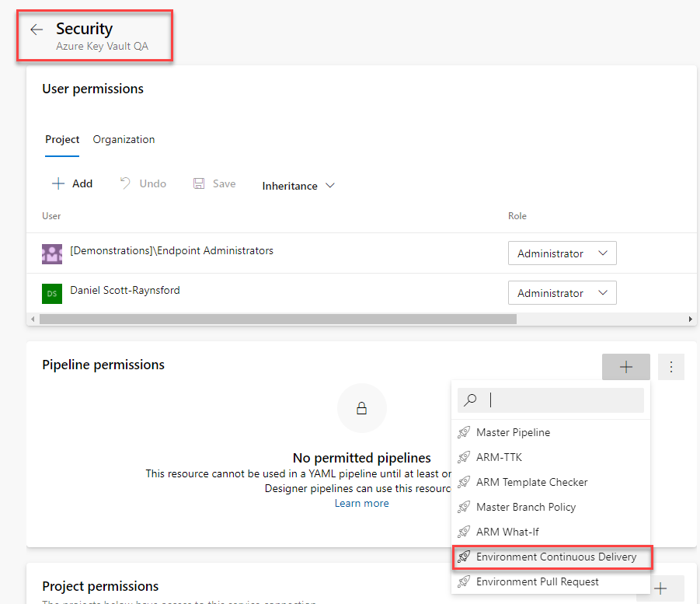The image size is (700, 604).
Task: Click the plus icon in Project permissions
Action: (660, 588)
